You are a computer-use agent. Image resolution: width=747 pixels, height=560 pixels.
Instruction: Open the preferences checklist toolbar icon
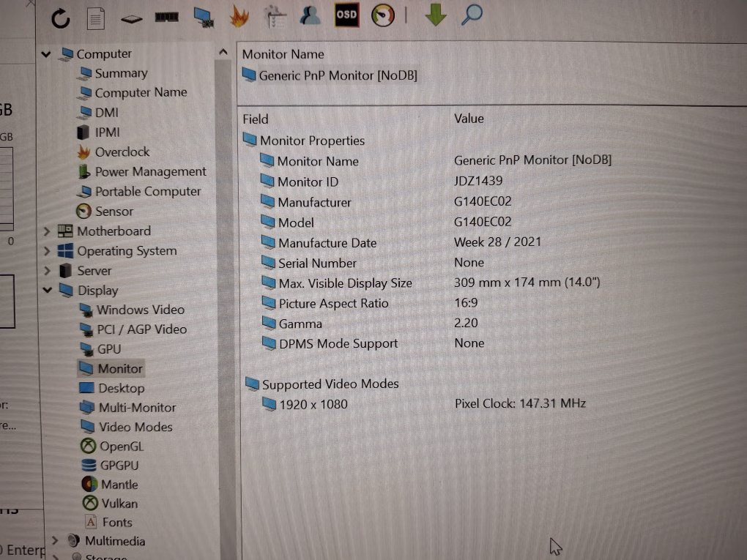tap(275, 16)
